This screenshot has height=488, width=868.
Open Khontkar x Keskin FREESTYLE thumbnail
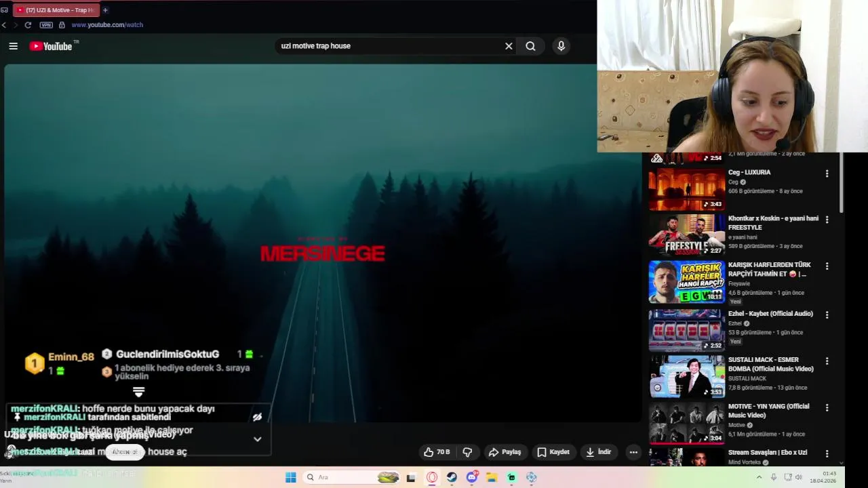click(686, 235)
